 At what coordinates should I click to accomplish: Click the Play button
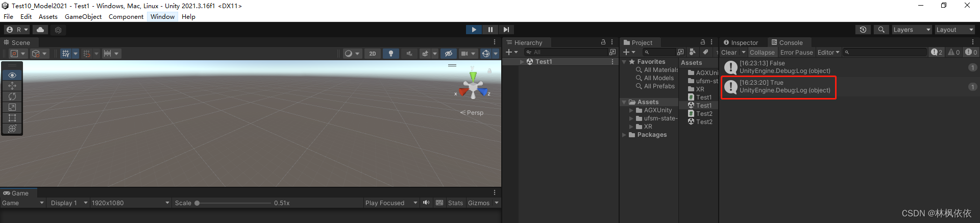pyautogui.click(x=474, y=30)
